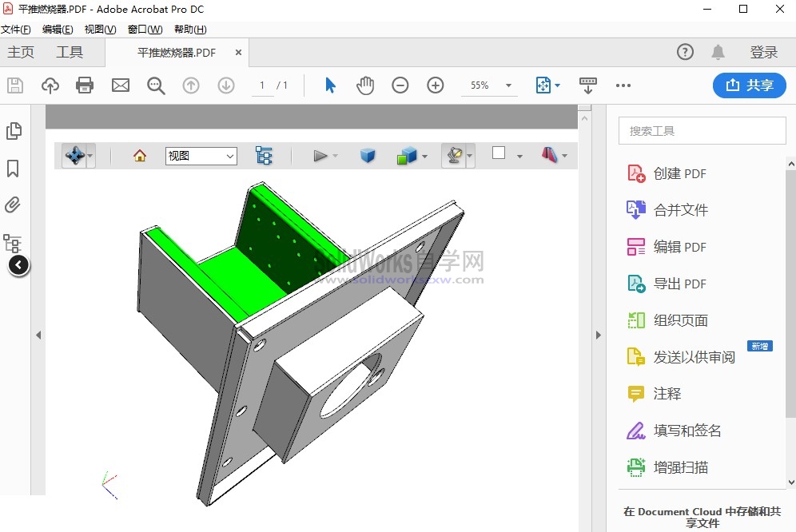This screenshot has height=532, width=796.
Task: Click the 登录 sign-in link
Action: (x=763, y=53)
